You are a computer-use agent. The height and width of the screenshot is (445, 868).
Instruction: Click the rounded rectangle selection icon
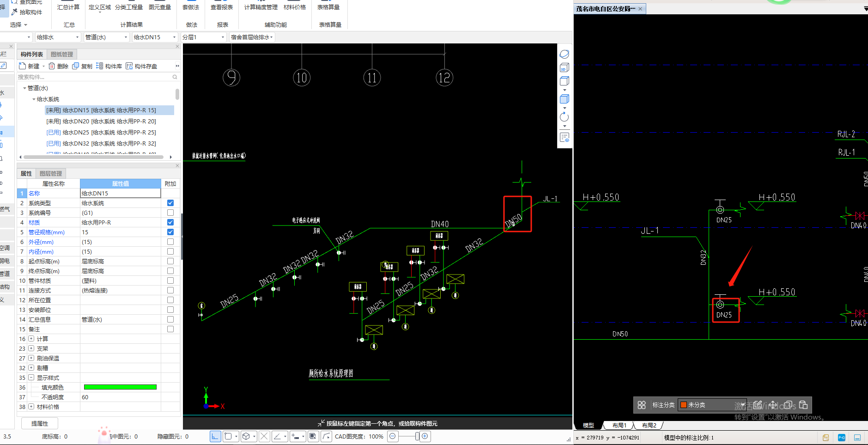pyautogui.click(x=228, y=436)
